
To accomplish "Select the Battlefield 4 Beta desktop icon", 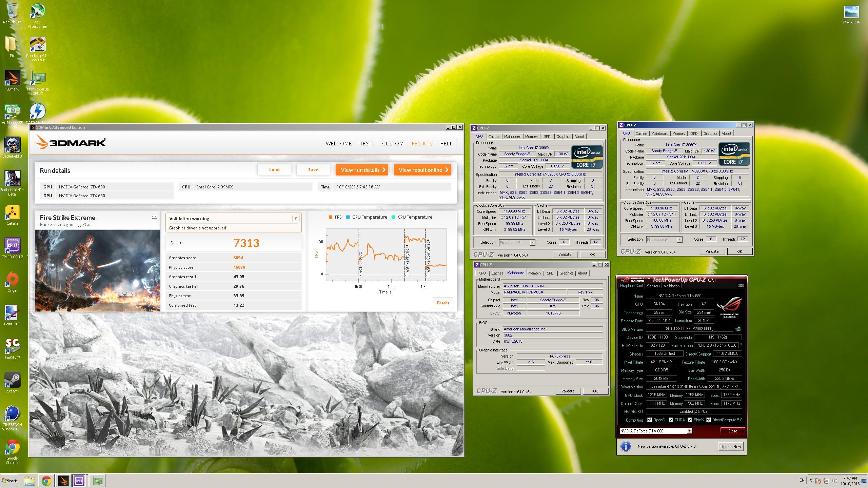I will point(12,183).
